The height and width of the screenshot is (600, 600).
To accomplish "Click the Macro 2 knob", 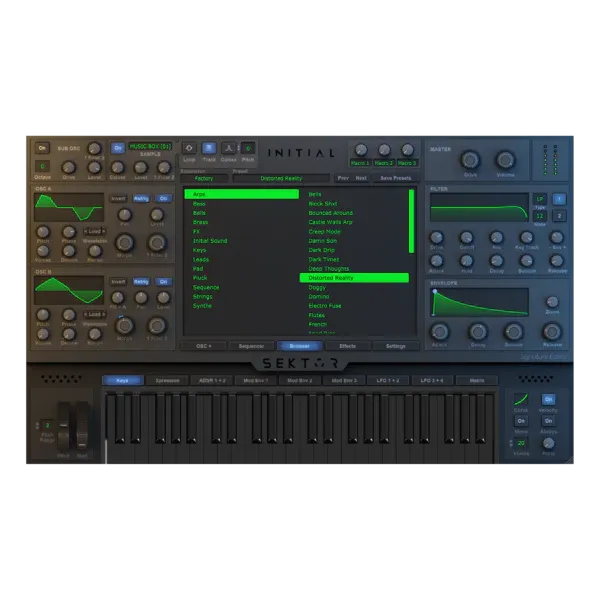I will tap(384, 150).
